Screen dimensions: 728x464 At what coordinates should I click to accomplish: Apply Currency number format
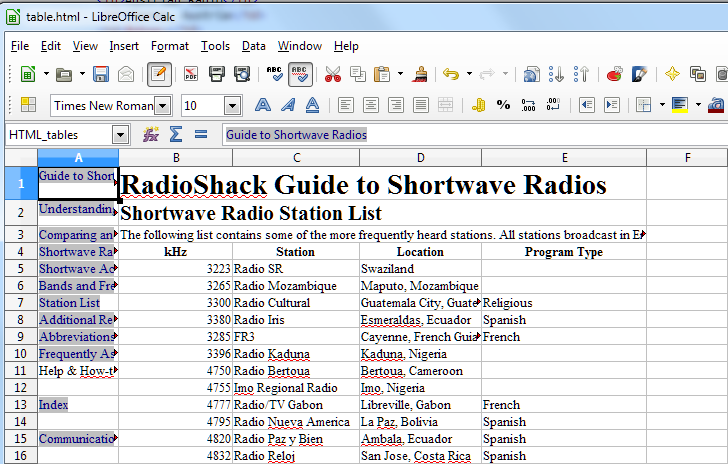(x=478, y=105)
